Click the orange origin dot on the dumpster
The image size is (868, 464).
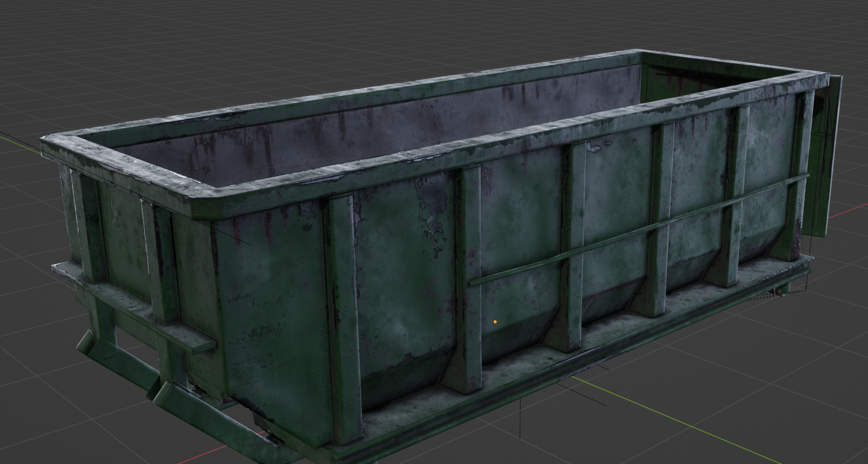(495, 322)
